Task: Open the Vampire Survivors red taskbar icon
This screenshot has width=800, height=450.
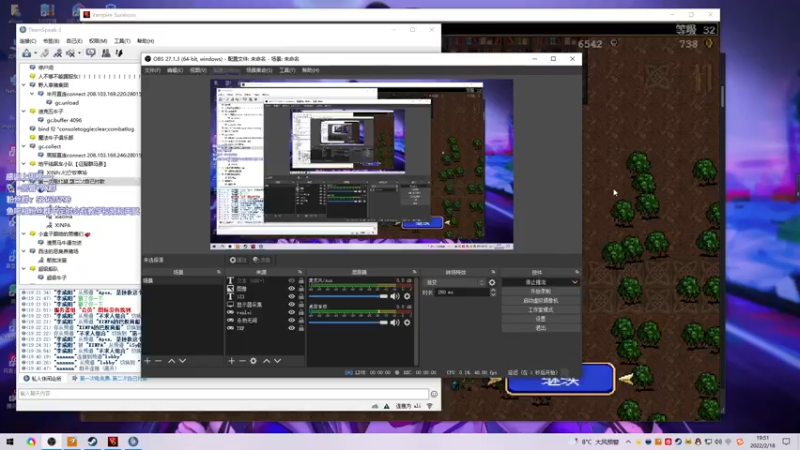Action: [113, 441]
